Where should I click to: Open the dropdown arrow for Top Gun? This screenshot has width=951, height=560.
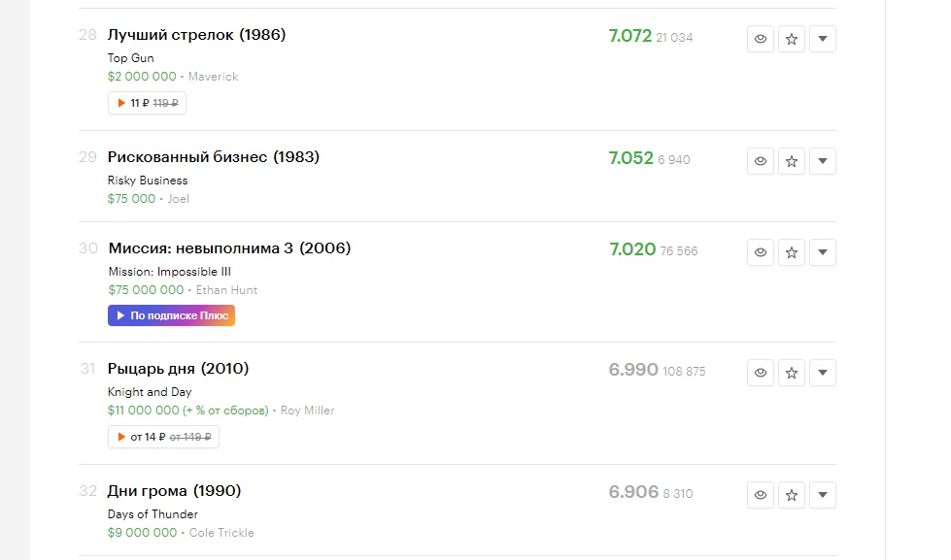(823, 39)
